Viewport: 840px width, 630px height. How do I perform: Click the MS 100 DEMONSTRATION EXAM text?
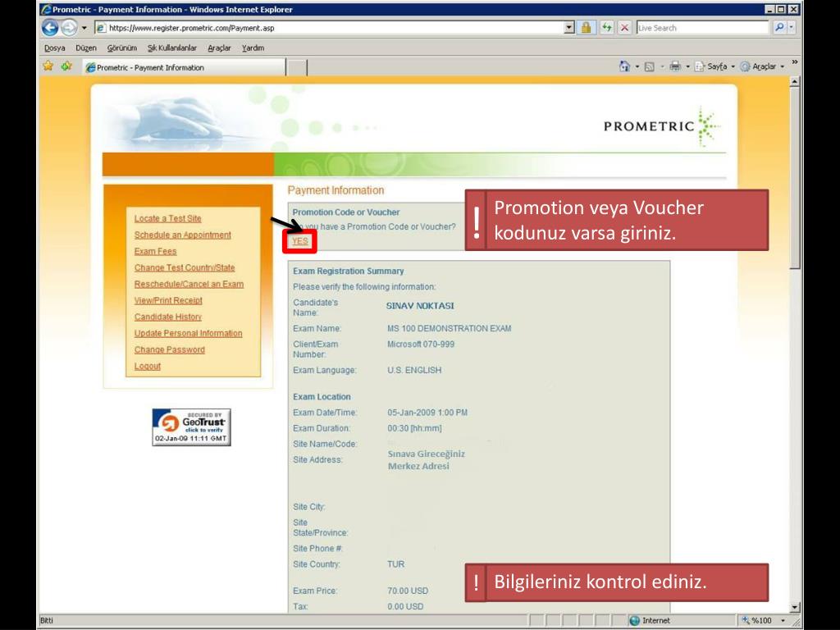449,328
